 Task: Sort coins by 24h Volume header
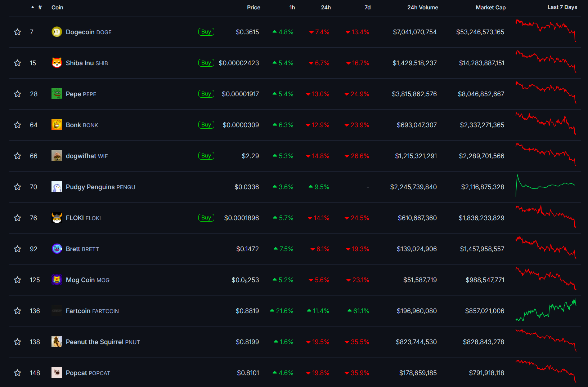(422, 8)
